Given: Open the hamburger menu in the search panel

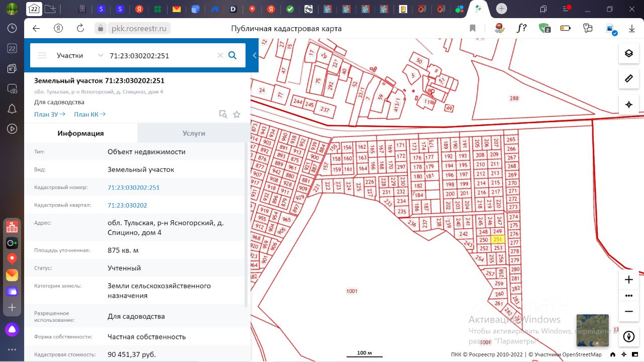Looking at the screenshot, I should pyautogui.click(x=42, y=55).
